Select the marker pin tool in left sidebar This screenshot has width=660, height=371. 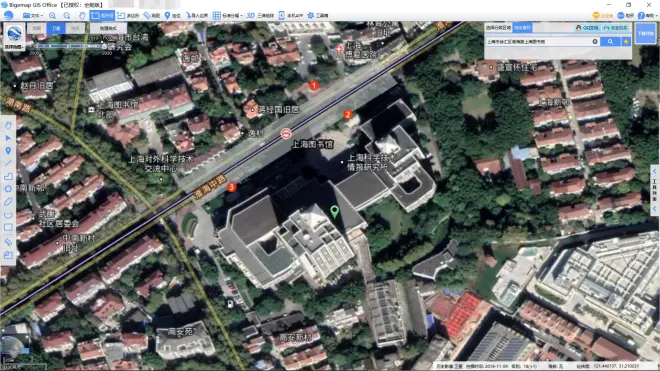pos(8,151)
